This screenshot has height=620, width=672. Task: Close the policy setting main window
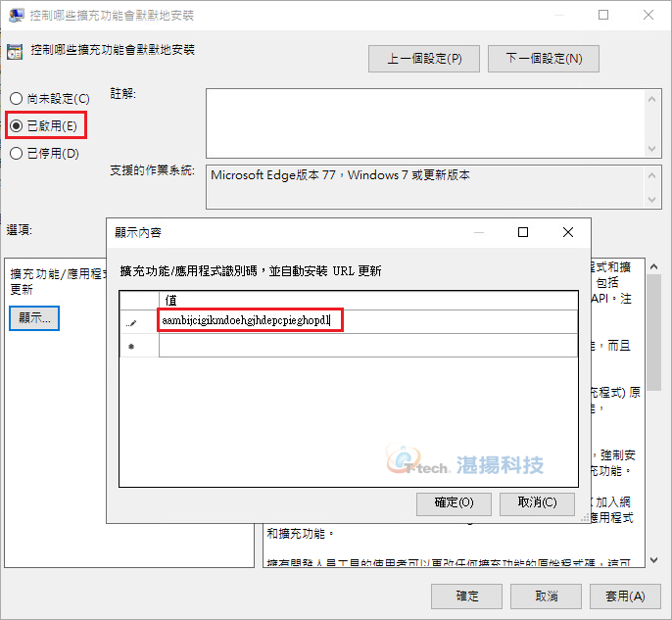click(648, 15)
